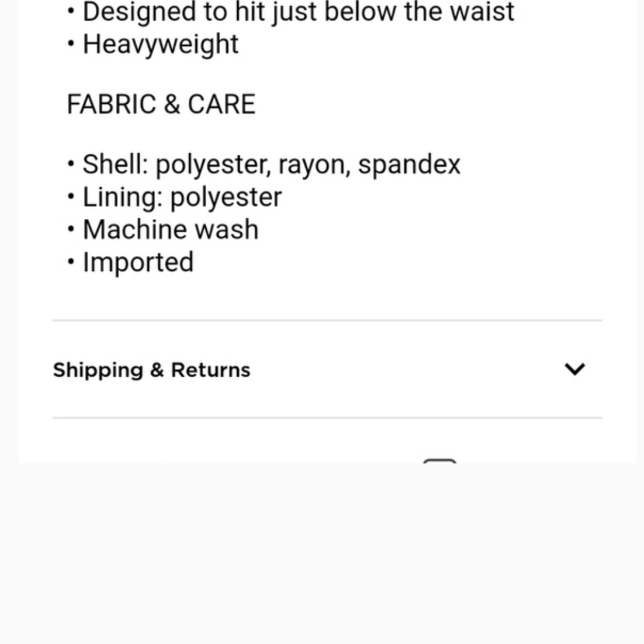The width and height of the screenshot is (644, 644).
Task: Click the "Shell: polyester, rayon, spandex" line
Action: (x=271, y=165)
